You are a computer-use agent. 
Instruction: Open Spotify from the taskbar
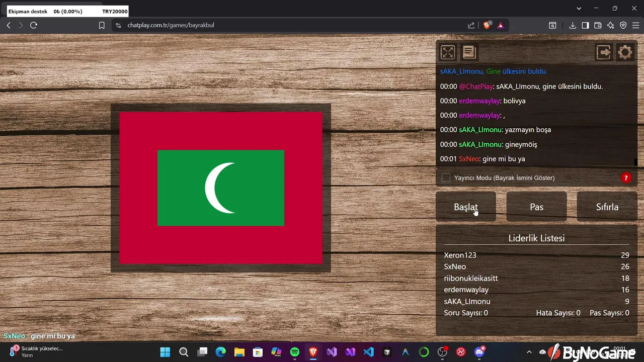pos(295,352)
